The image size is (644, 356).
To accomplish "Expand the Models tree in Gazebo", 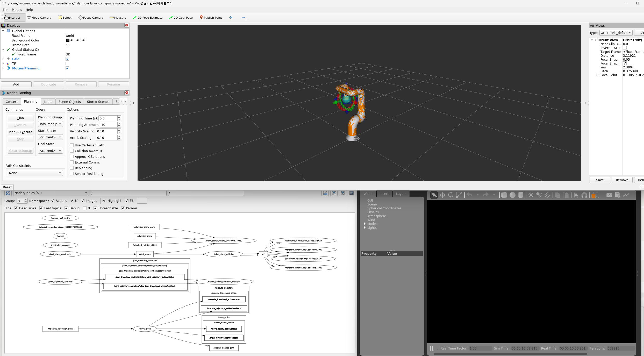I will click(x=365, y=224).
